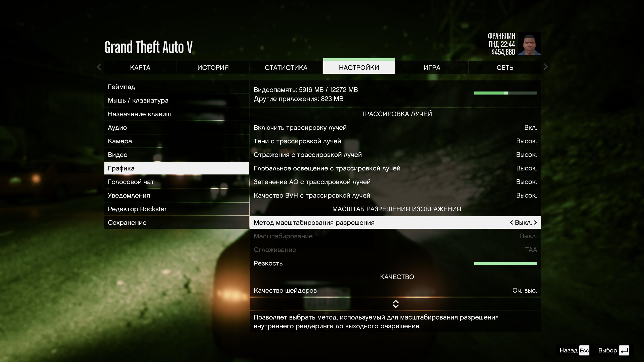Click the right chevron beside Выкл. value

point(535,222)
